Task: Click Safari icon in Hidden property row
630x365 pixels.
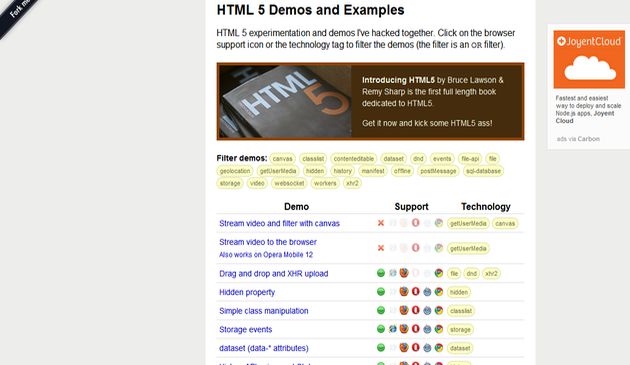Action: coord(427,292)
